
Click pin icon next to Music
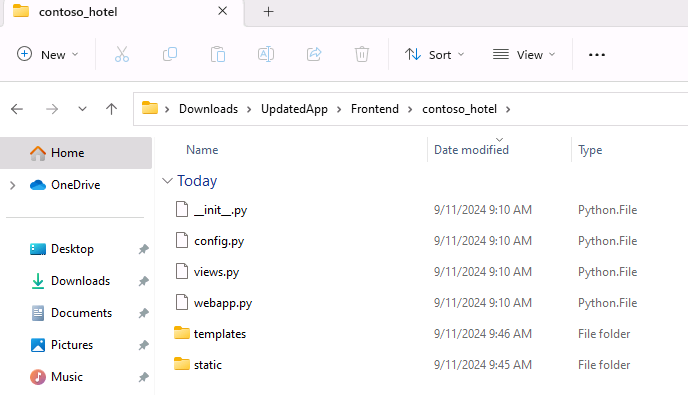point(143,377)
